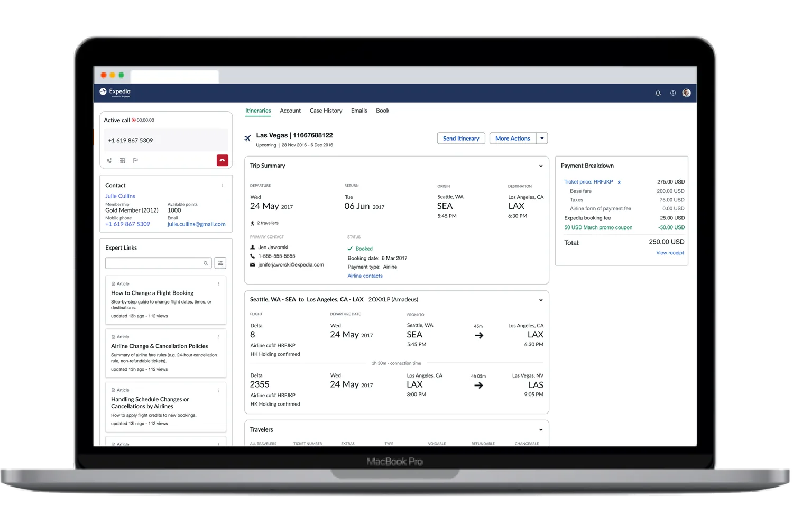
Task: Open Contact panel three-dot menu
Action: click(223, 185)
